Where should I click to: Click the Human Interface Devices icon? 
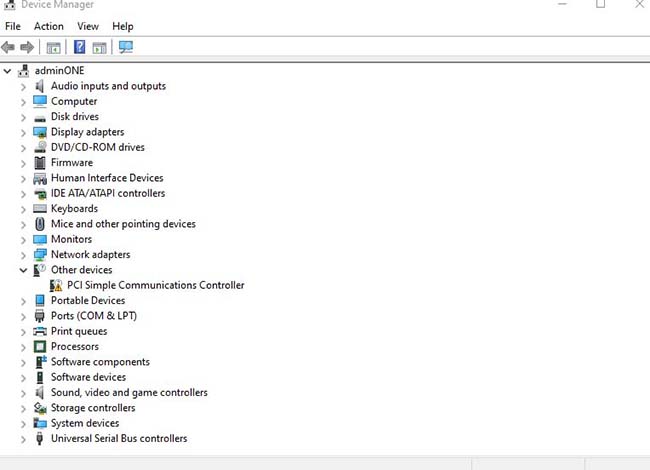[x=40, y=179]
